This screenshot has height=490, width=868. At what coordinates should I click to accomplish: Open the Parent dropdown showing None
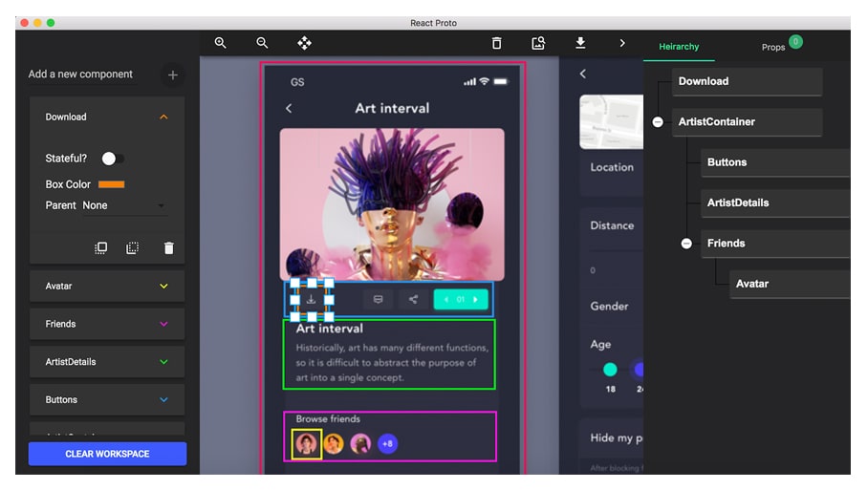123,205
